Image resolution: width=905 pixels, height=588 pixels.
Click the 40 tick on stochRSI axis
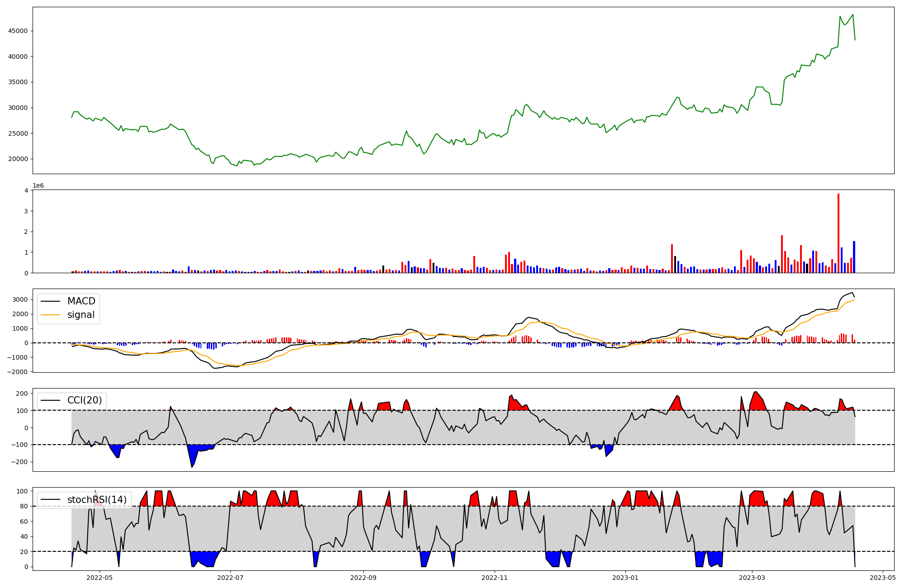click(x=24, y=537)
